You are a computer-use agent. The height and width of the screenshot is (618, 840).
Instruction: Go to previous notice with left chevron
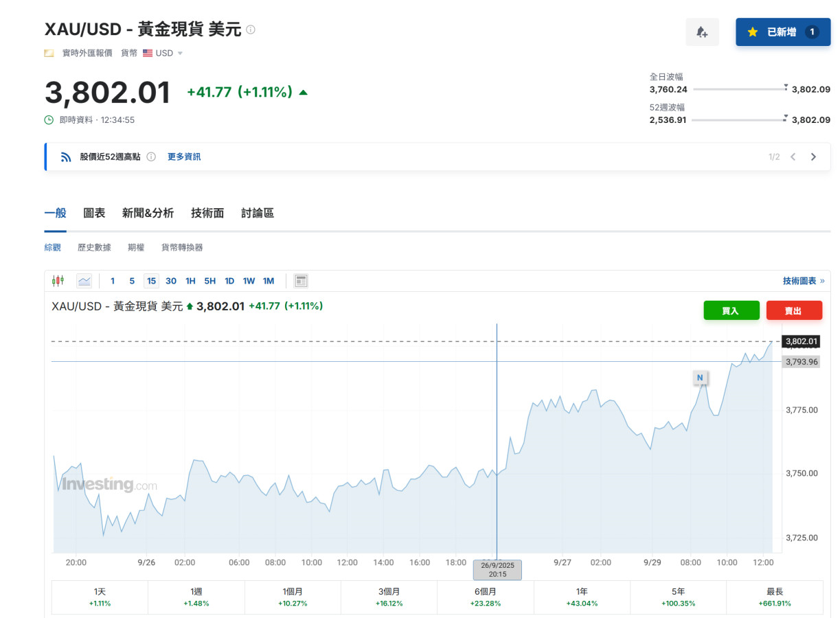(x=793, y=157)
